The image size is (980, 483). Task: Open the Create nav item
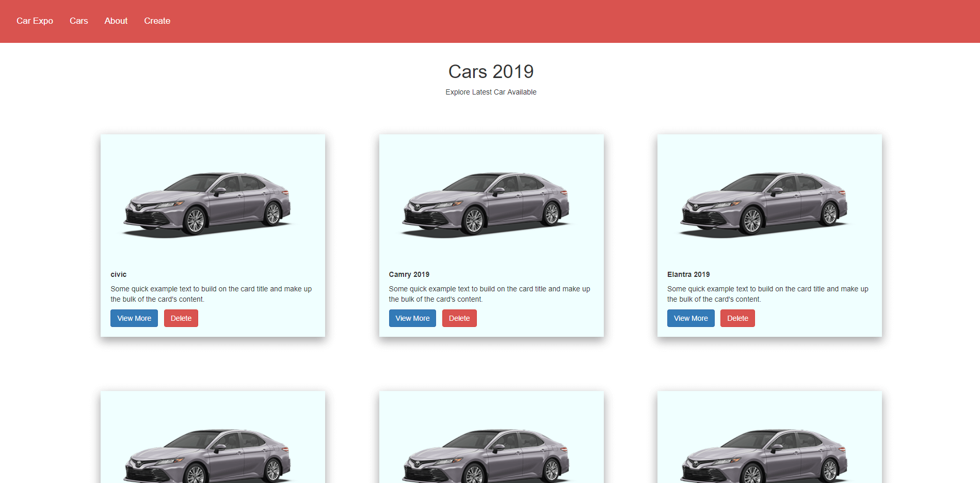pyautogui.click(x=157, y=21)
